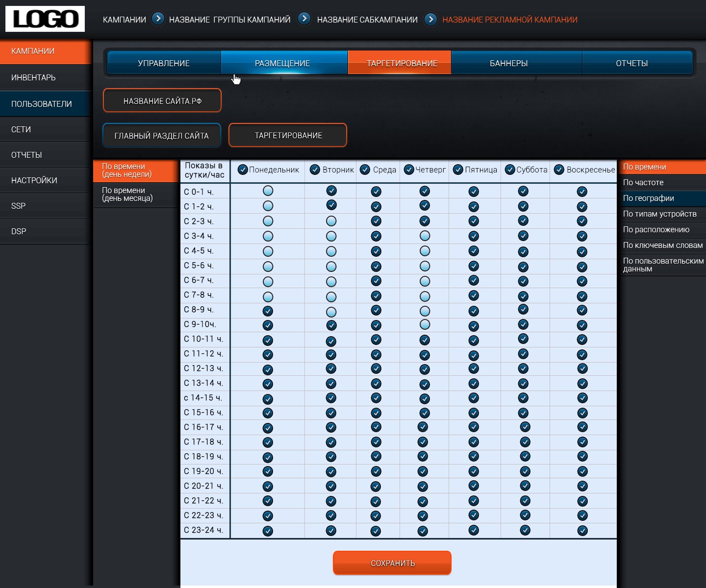
Task: Choose По ключевым словам targeting
Action: point(662,245)
